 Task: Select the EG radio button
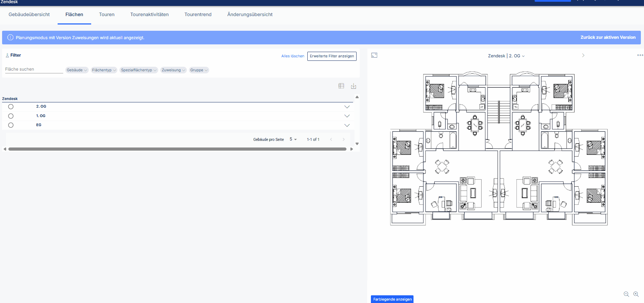click(x=11, y=125)
